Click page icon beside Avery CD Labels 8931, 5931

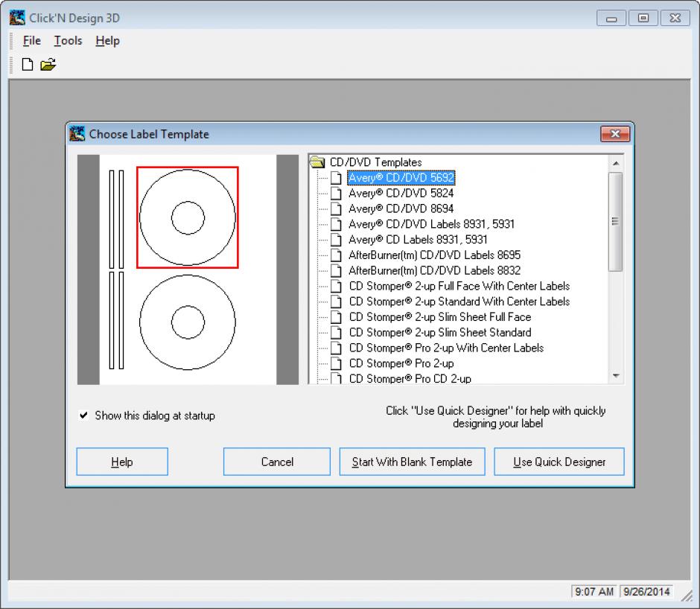click(336, 240)
